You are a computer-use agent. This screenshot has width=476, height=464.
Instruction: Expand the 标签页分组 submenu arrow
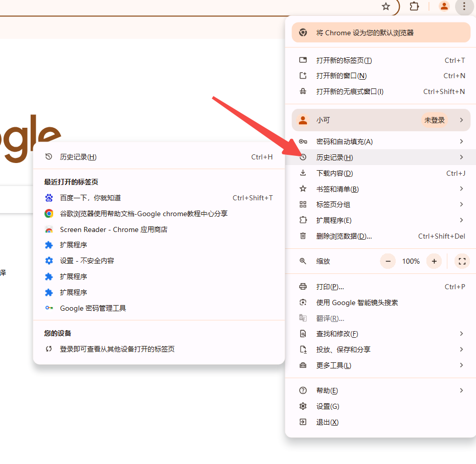[x=461, y=204]
